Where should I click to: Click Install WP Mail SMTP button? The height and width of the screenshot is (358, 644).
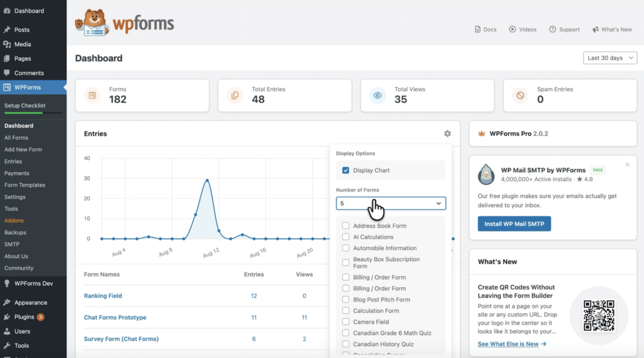(x=514, y=224)
